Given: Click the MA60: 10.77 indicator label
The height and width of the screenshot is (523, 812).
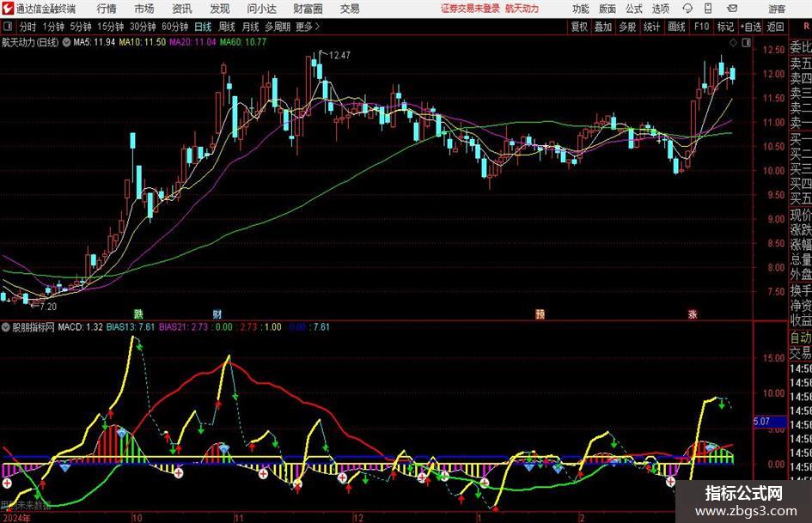Looking at the screenshot, I should tap(243, 42).
